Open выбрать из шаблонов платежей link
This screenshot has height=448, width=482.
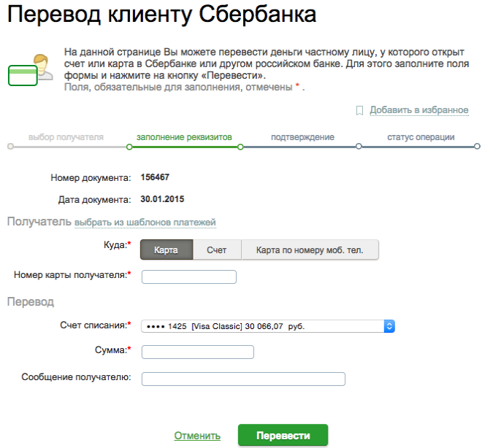(x=145, y=222)
